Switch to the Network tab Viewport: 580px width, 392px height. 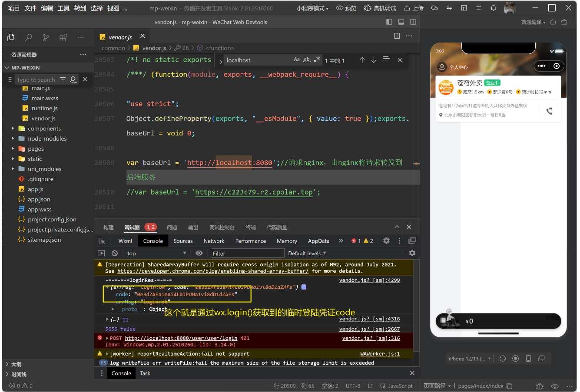tap(214, 241)
